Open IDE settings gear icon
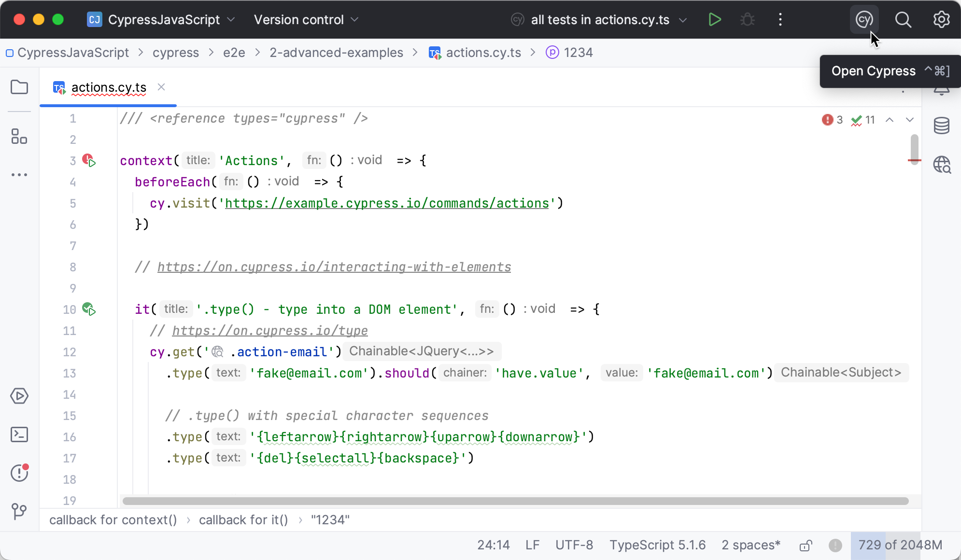The image size is (961, 560). click(941, 20)
